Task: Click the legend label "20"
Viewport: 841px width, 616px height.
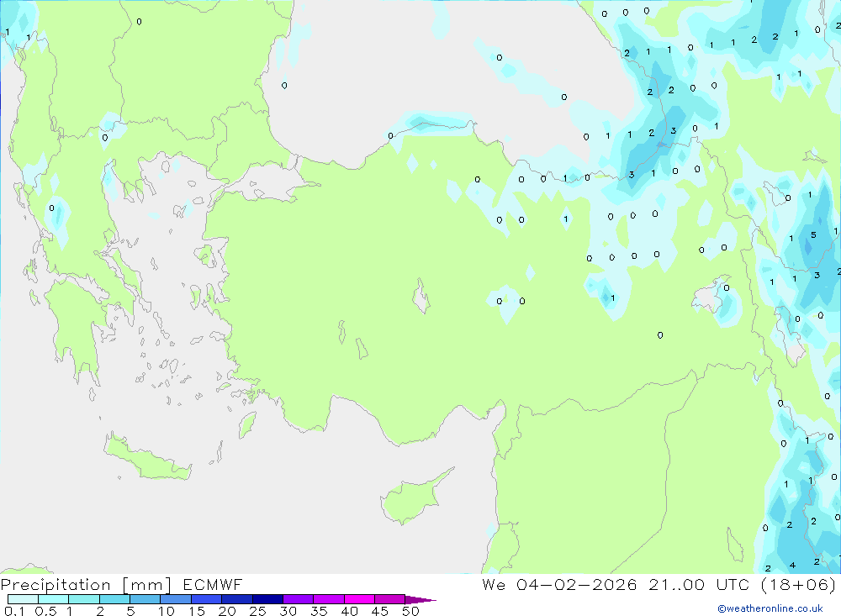Action: point(227,611)
